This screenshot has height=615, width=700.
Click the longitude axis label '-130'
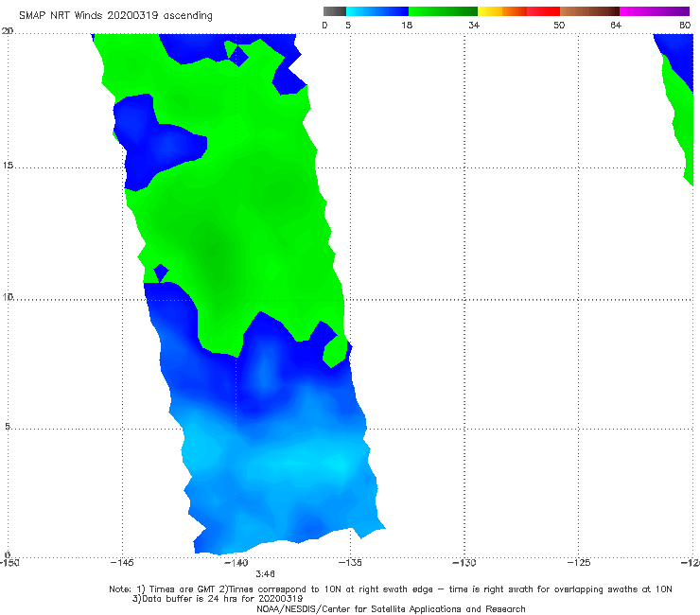(464, 563)
